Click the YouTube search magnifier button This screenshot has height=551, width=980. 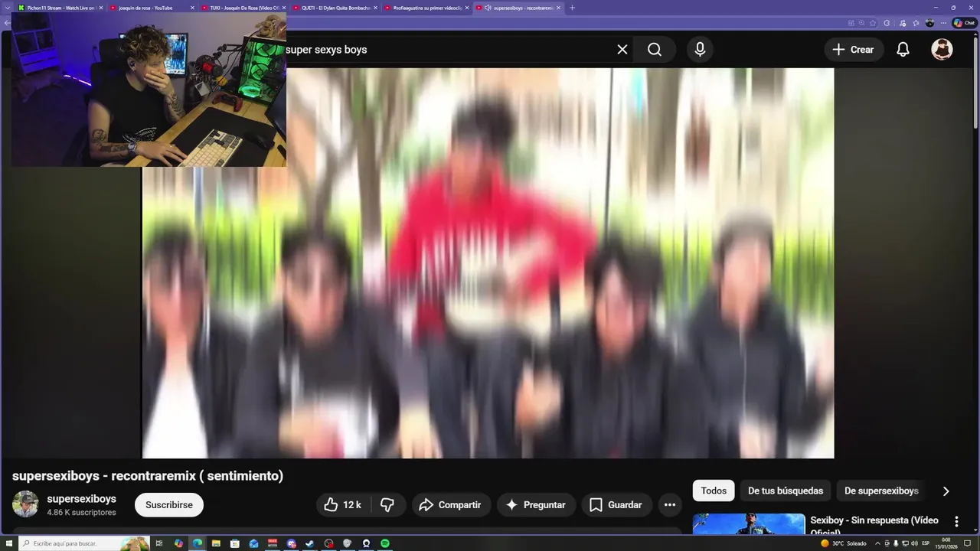tap(655, 50)
